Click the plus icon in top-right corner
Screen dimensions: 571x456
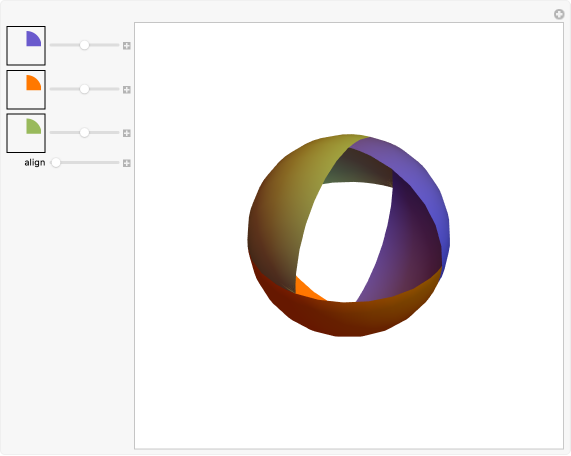(x=559, y=14)
